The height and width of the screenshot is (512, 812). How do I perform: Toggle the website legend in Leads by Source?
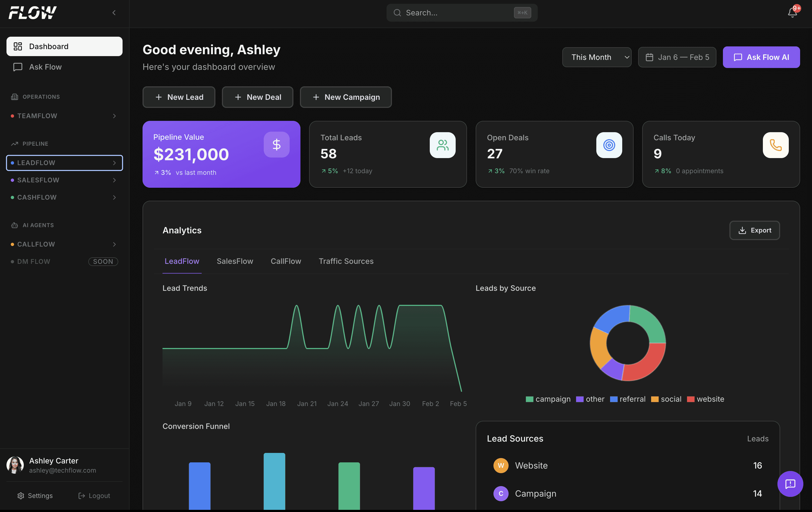click(705, 399)
